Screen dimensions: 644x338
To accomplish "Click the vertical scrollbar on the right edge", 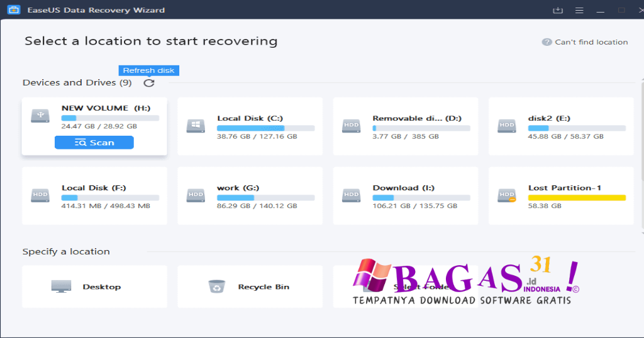I will 642,154.
